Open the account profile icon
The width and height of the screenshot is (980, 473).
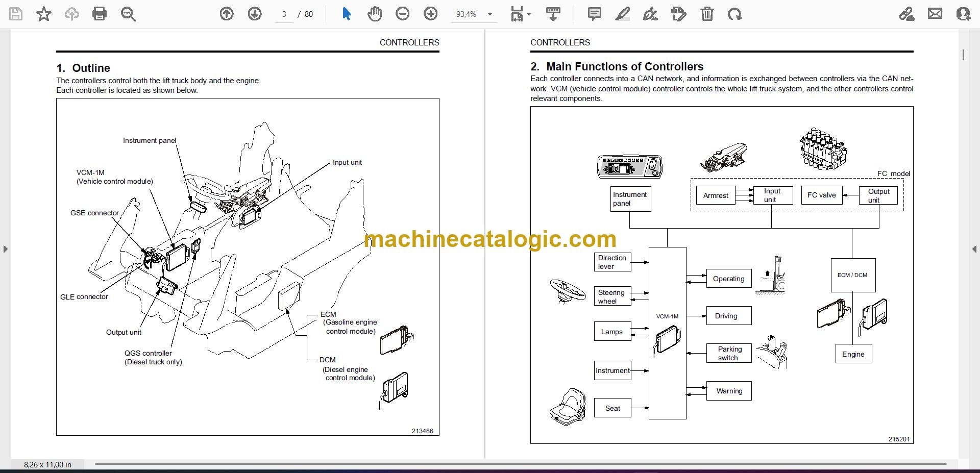963,14
